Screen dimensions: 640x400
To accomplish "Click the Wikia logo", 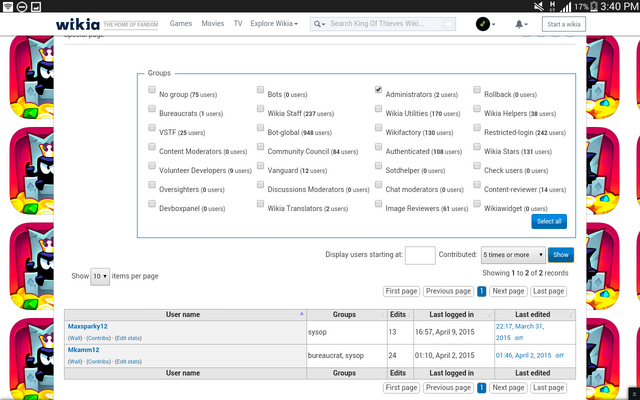I will point(78,24).
